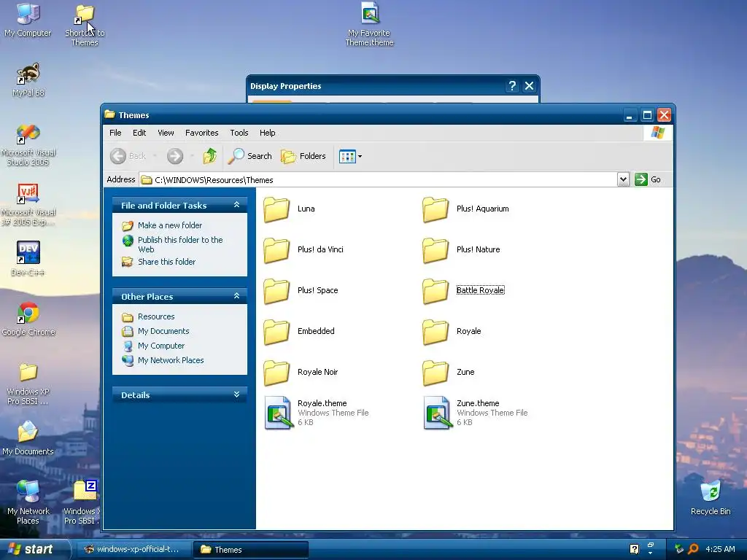747x560 pixels.
Task: Open the Tools menu
Action: (239, 133)
